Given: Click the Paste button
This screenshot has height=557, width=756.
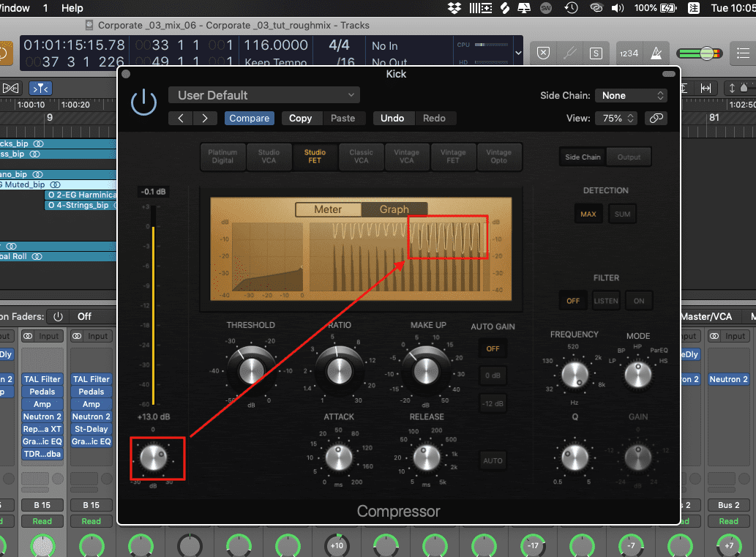Looking at the screenshot, I should (x=343, y=118).
